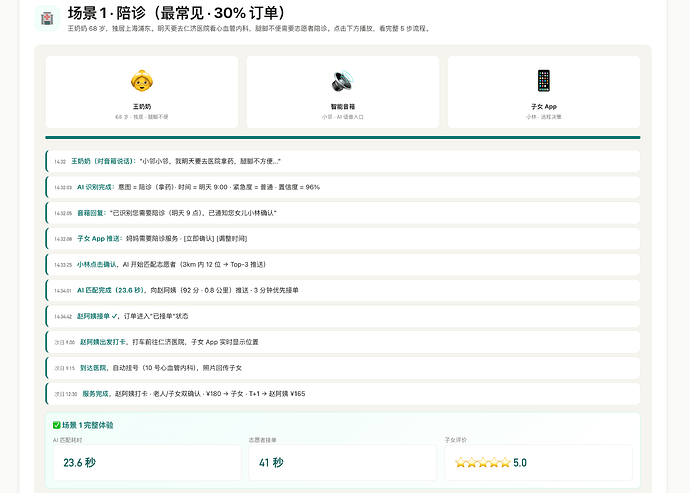The width and height of the screenshot is (690, 493).
Task: Click the 23.6 秒 AI 匹配耗时 stat card
Action: point(147,463)
